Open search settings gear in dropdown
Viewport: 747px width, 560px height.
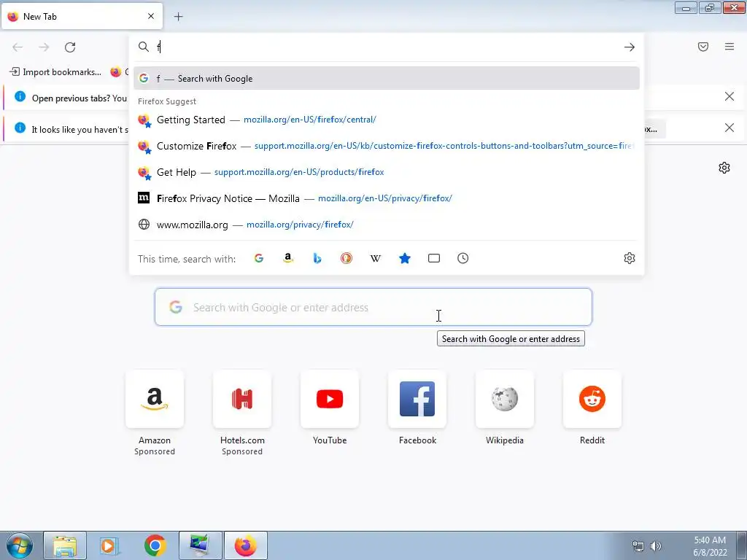[x=630, y=258]
